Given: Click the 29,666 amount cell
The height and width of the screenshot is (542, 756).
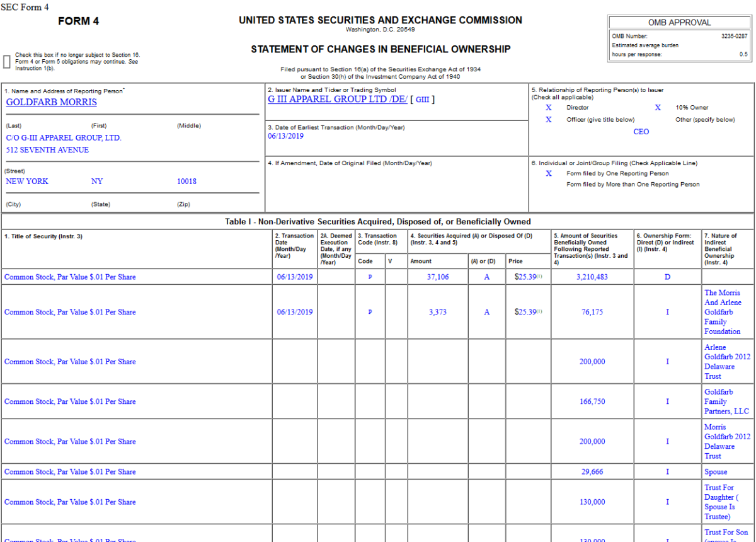Looking at the screenshot, I should pyautogui.click(x=592, y=471).
